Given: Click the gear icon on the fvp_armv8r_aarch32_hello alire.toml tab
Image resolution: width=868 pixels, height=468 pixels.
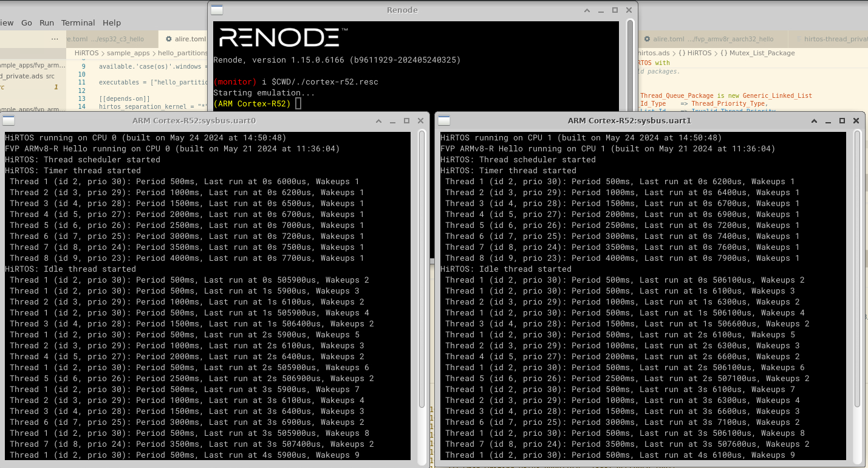Looking at the screenshot, I should 648,39.
